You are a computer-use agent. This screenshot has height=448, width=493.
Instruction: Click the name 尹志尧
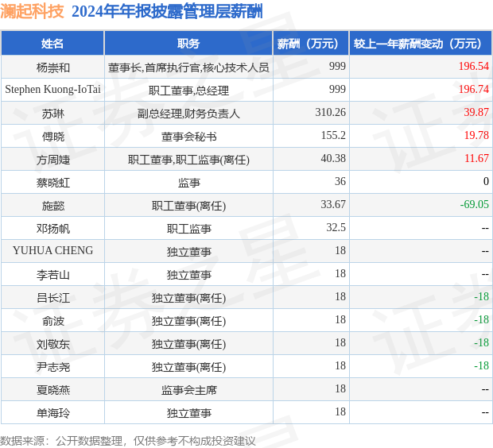[x=52, y=367]
